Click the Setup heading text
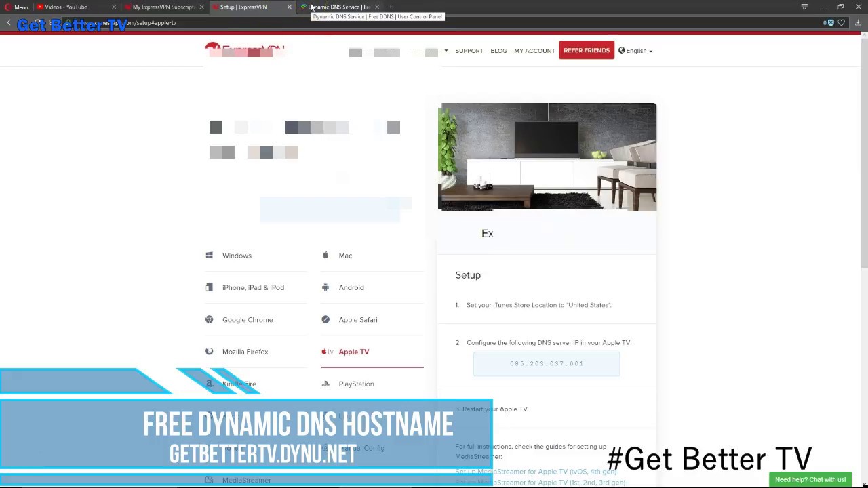 pyautogui.click(x=468, y=275)
